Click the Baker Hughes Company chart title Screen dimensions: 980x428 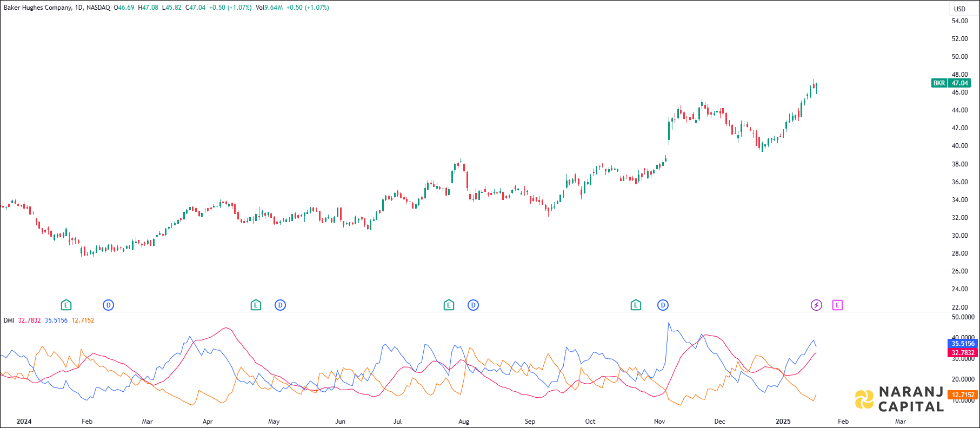(38, 8)
